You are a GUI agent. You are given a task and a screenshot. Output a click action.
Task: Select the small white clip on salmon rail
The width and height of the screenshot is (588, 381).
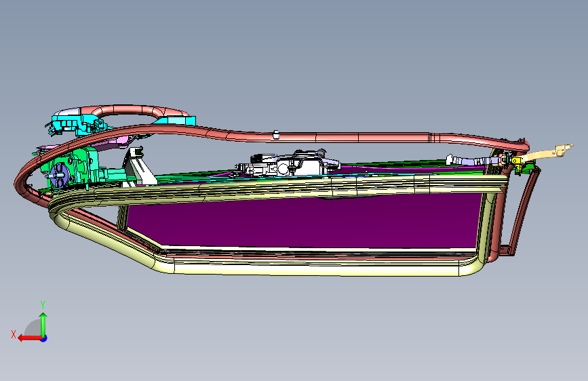tap(276, 135)
